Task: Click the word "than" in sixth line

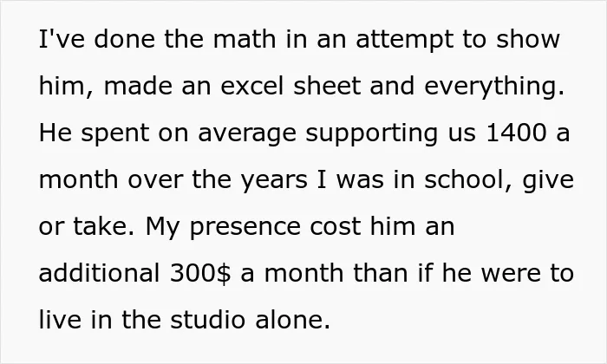Action: coord(380,273)
